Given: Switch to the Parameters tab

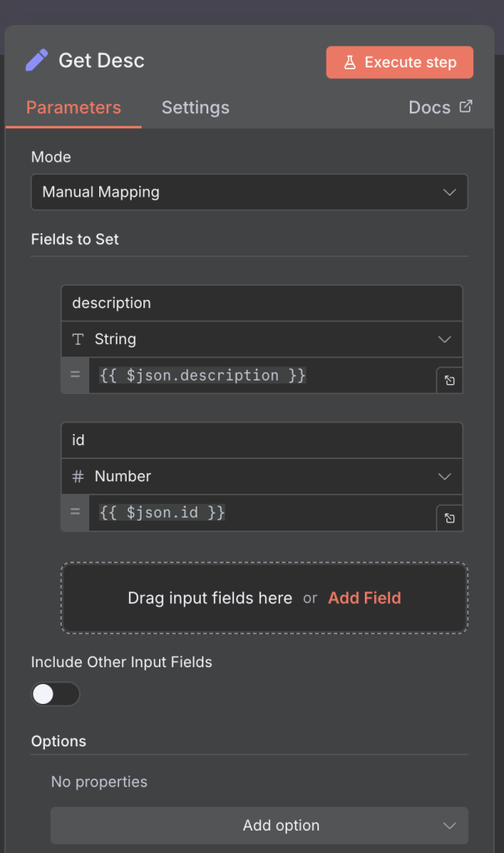Looking at the screenshot, I should click(x=73, y=107).
